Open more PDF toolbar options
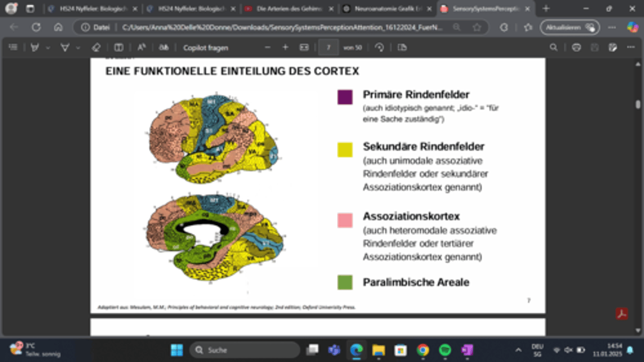The width and height of the screenshot is (644, 362). click(x=631, y=47)
